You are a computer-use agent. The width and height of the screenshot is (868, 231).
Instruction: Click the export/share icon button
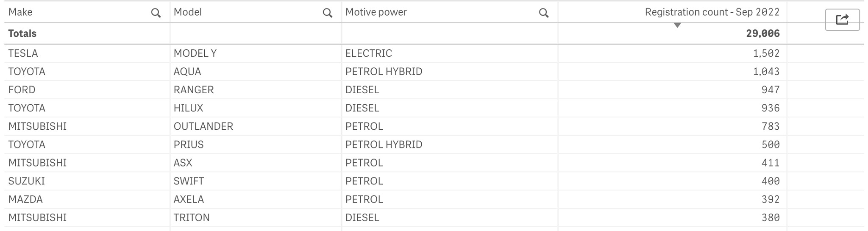[842, 20]
